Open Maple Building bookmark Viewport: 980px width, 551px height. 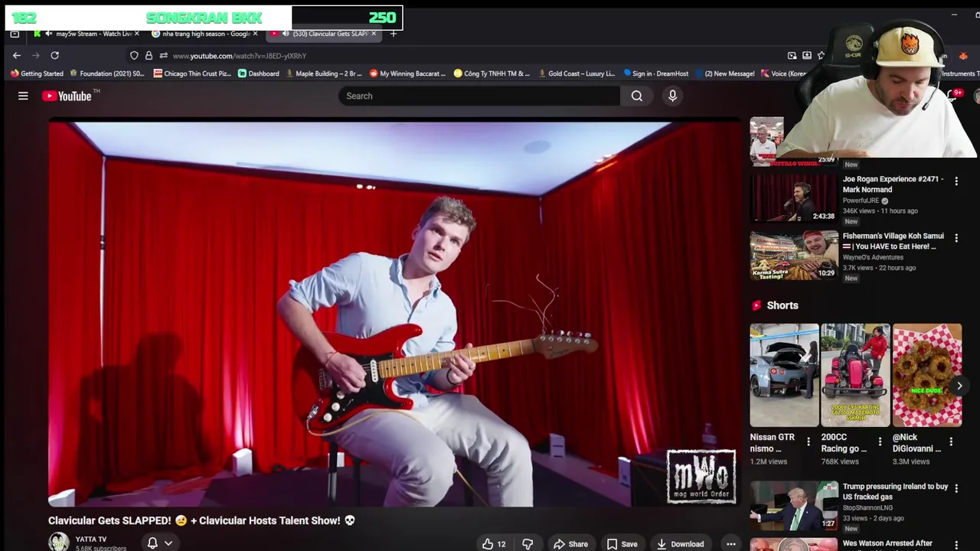point(323,73)
